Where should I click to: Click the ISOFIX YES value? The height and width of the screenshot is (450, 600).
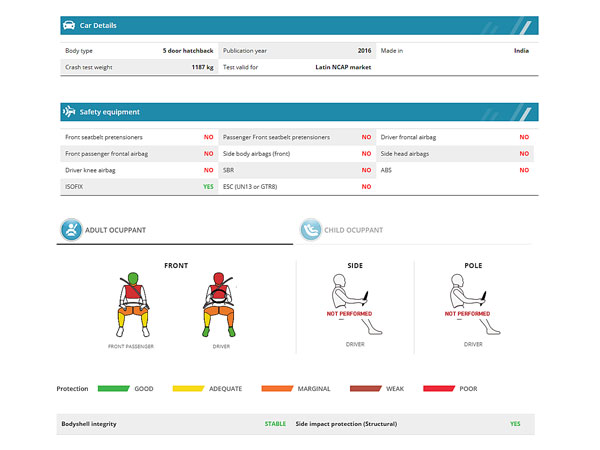click(x=208, y=187)
